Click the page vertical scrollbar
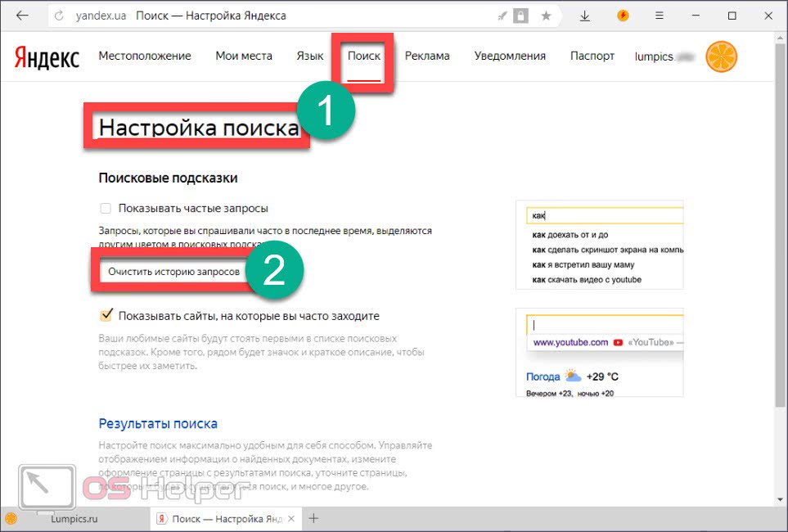The image size is (788, 532). point(780,246)
